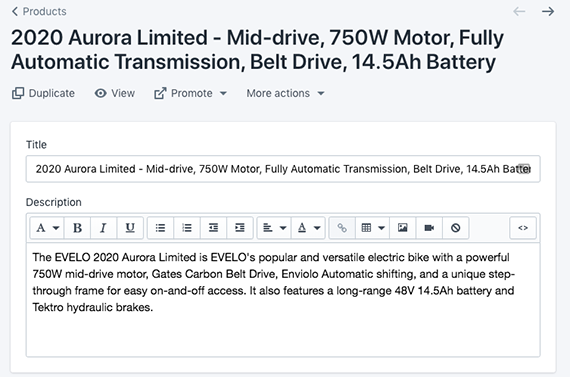Insert a video into description

click(429, 228)
